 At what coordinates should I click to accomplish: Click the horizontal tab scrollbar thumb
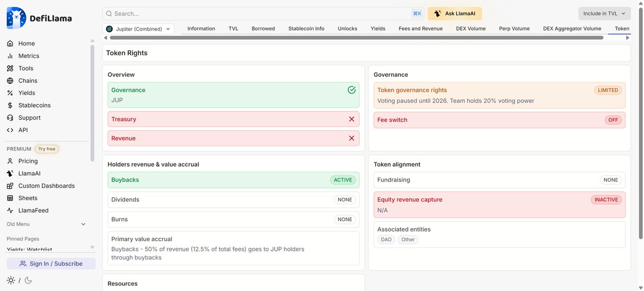coord(356,38)
